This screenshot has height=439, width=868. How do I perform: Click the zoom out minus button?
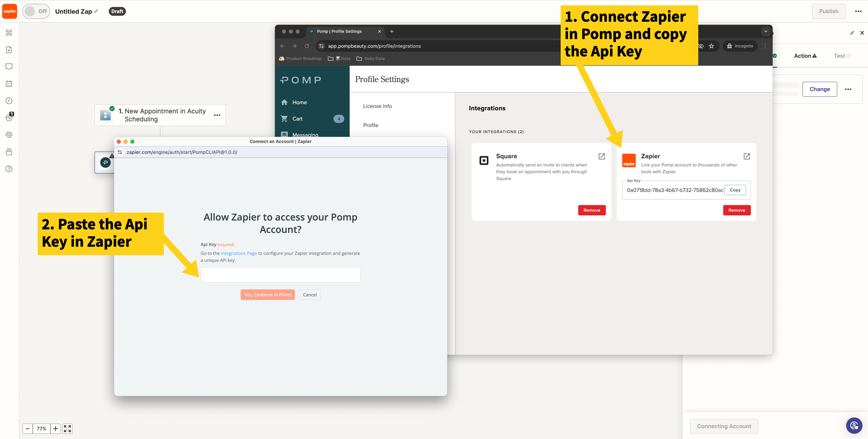(x=28, y=428)
